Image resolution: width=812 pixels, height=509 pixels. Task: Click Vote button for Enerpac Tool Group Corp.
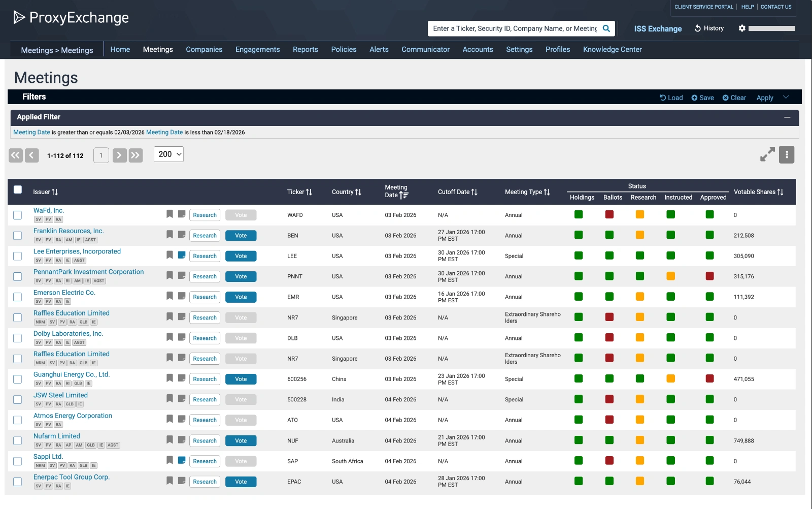point(241,482)
